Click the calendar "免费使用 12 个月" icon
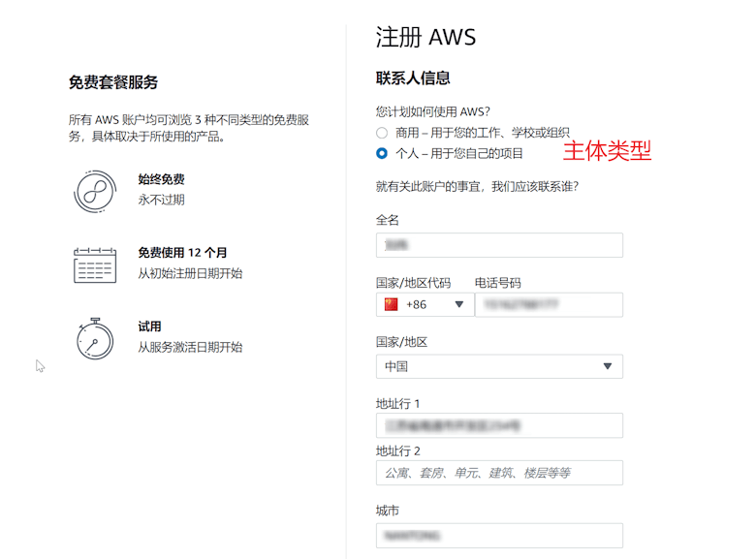This screenshot has height=559, width=756. tap(95, 264)
